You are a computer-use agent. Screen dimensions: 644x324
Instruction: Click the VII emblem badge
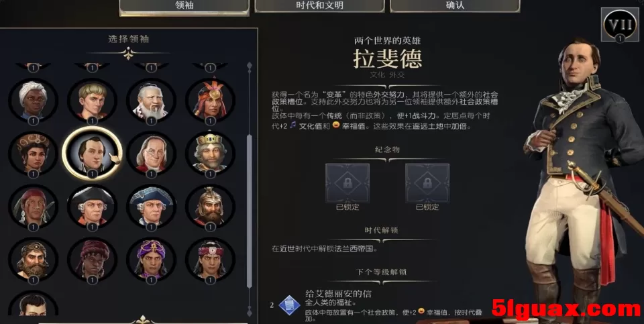(620, 25)
